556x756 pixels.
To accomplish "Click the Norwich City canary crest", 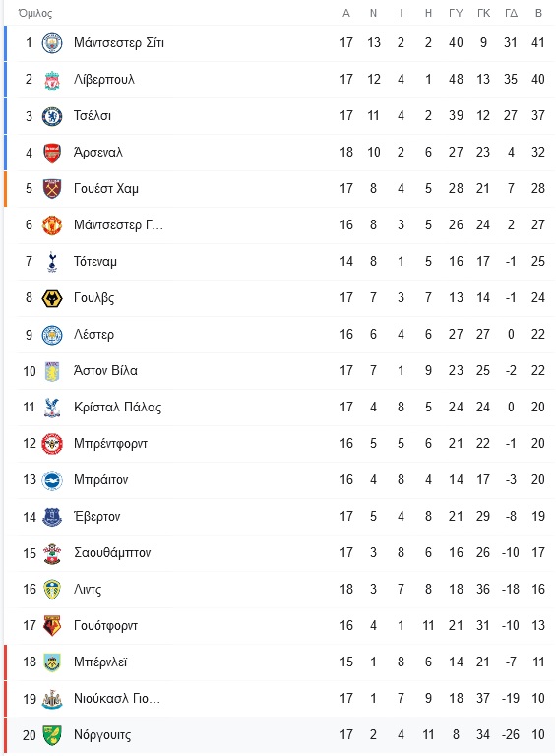I will pos(52,735).
